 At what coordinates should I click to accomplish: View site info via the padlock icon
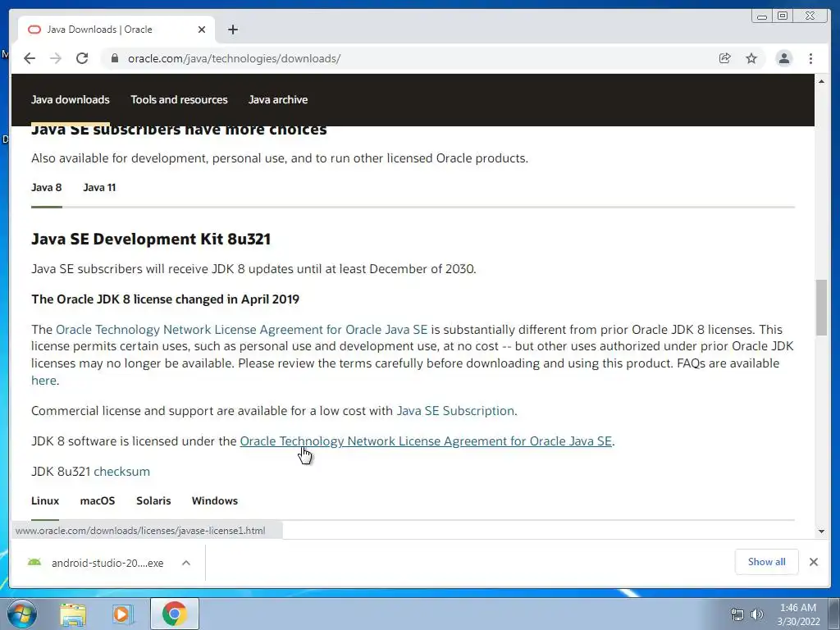click(115, 58)
